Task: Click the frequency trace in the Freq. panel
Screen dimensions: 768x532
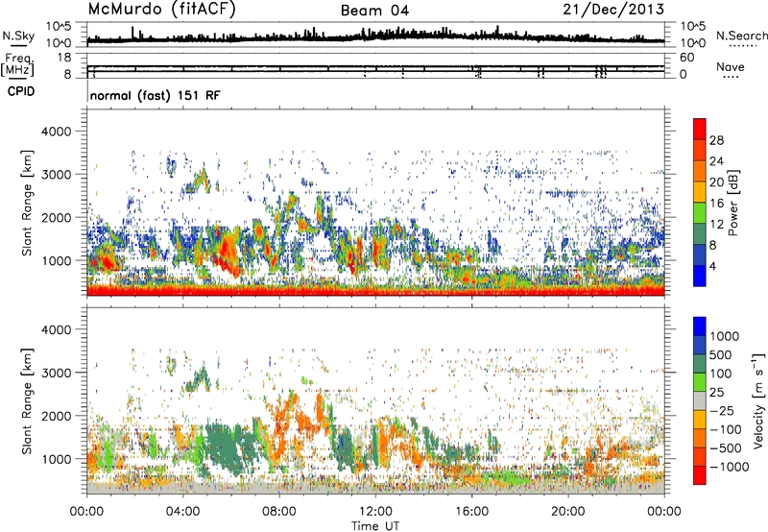Action: (375, 69)
